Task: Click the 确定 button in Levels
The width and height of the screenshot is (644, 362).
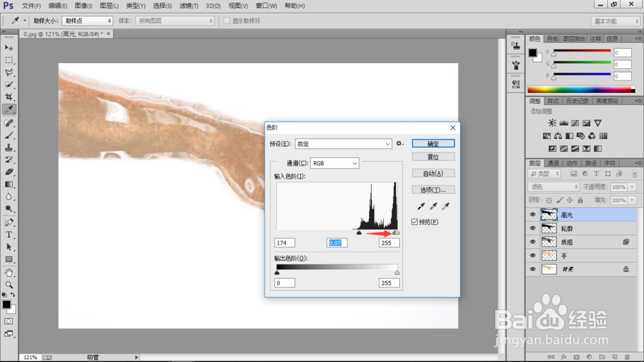Action: pyautogui.click(x=433, y=144)
